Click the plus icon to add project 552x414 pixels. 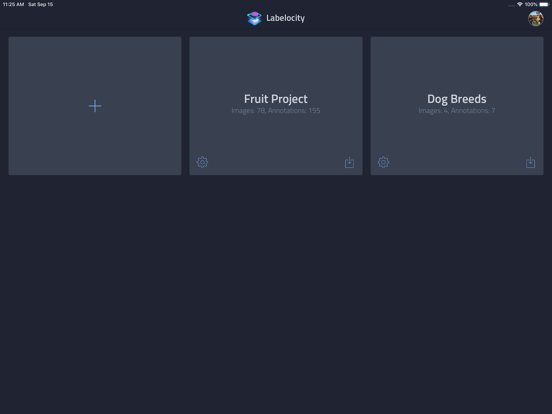[x=95, y=106]
